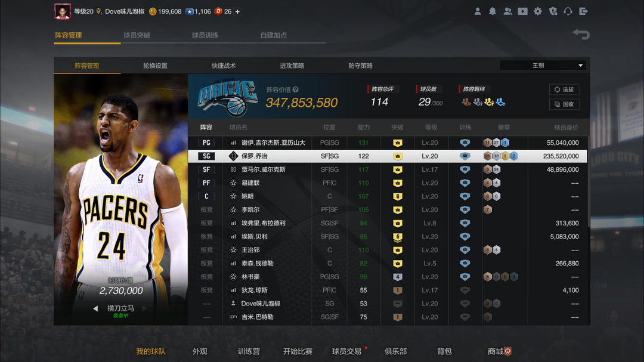Open the 王朝 lineup dropdown

pyautogui.click(x=543, y=66)
